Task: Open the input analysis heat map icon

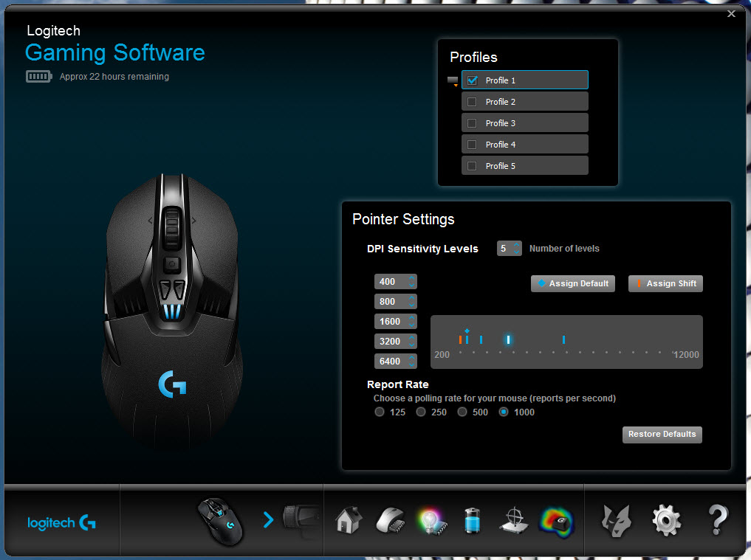Action: (x=557, y=522)
